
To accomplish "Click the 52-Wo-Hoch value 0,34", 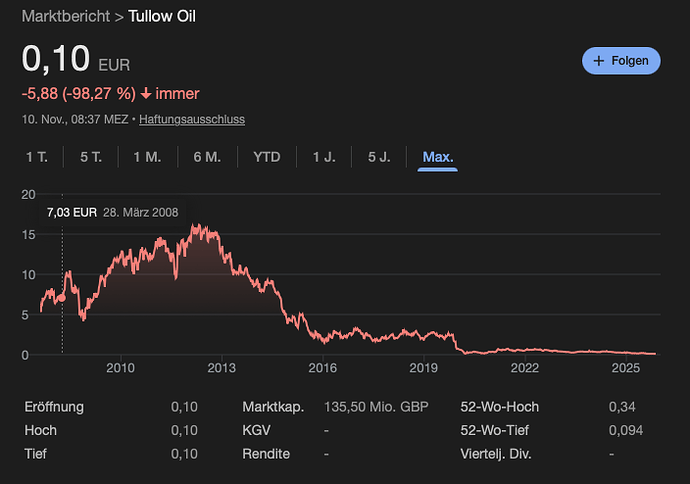I will coord(621,407).
